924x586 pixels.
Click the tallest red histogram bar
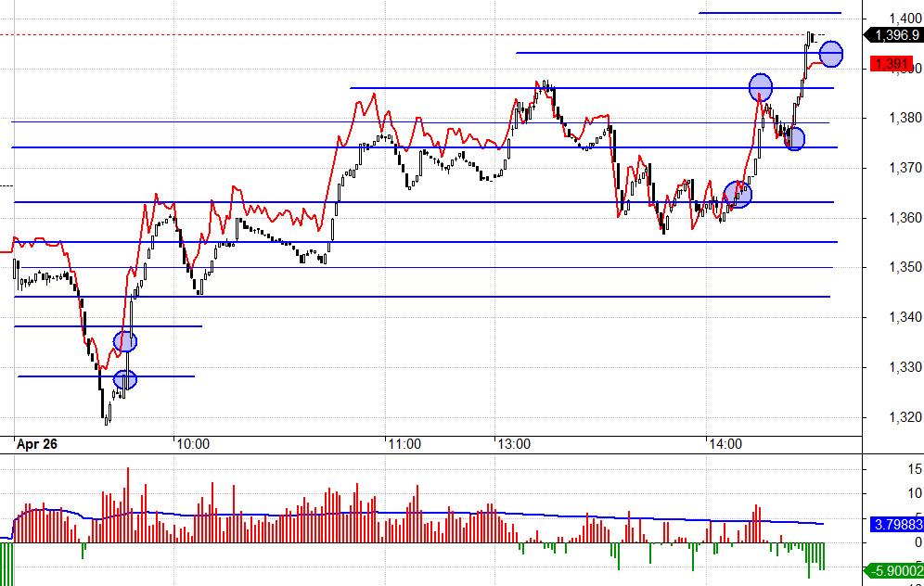coord(127,504)
